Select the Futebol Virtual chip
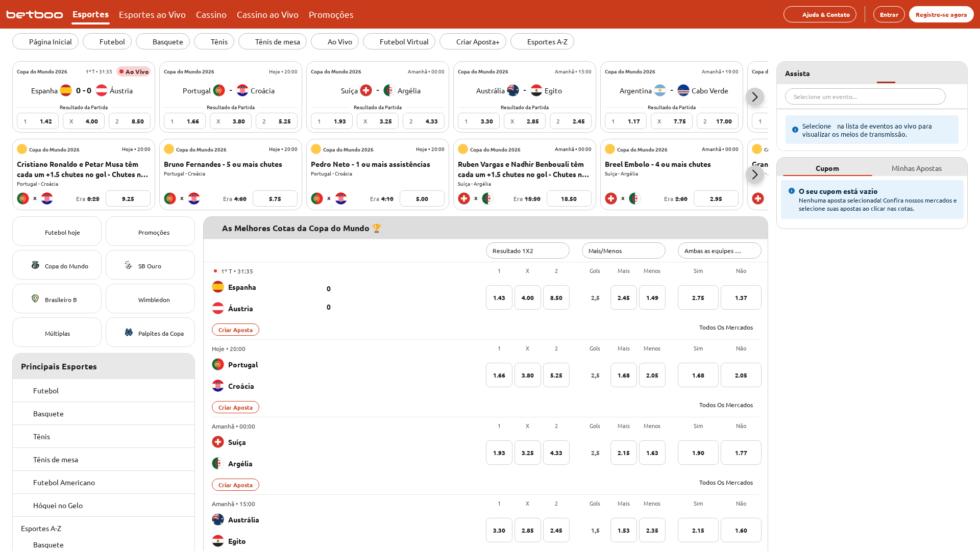Image resolution: width=980 pixels, height=551 pixels. [x=399, y=41]
